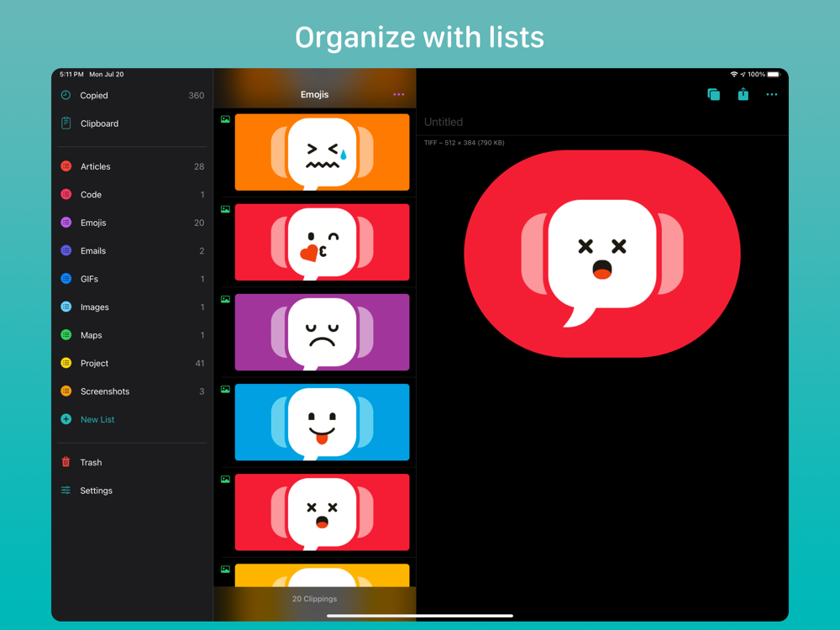Open the Clipboard section
840x630 pixels.
132,123
